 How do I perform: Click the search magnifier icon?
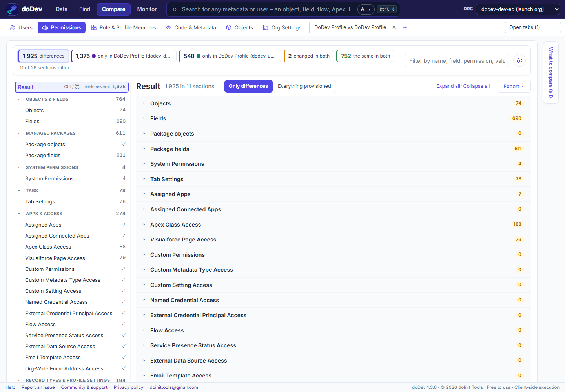(x=175, y=9)
